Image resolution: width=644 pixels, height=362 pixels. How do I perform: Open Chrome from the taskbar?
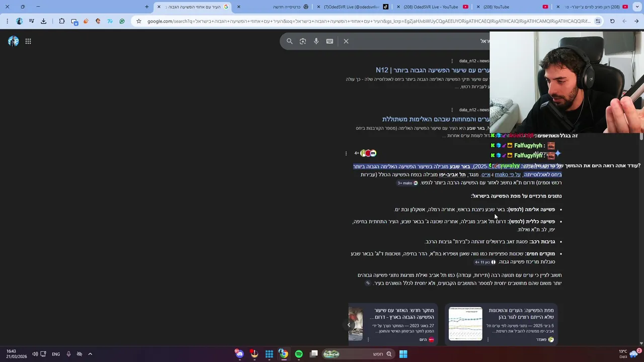(x=284, y=354)
